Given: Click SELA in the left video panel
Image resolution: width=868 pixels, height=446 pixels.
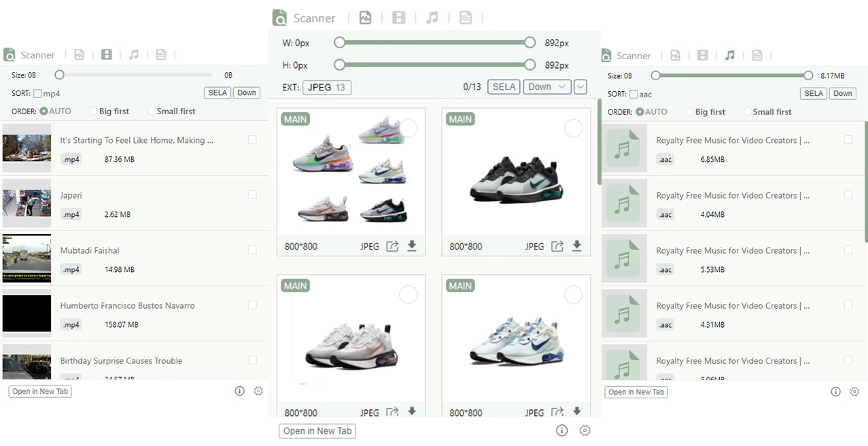Looking at the screenshot, I should (218, 93).
